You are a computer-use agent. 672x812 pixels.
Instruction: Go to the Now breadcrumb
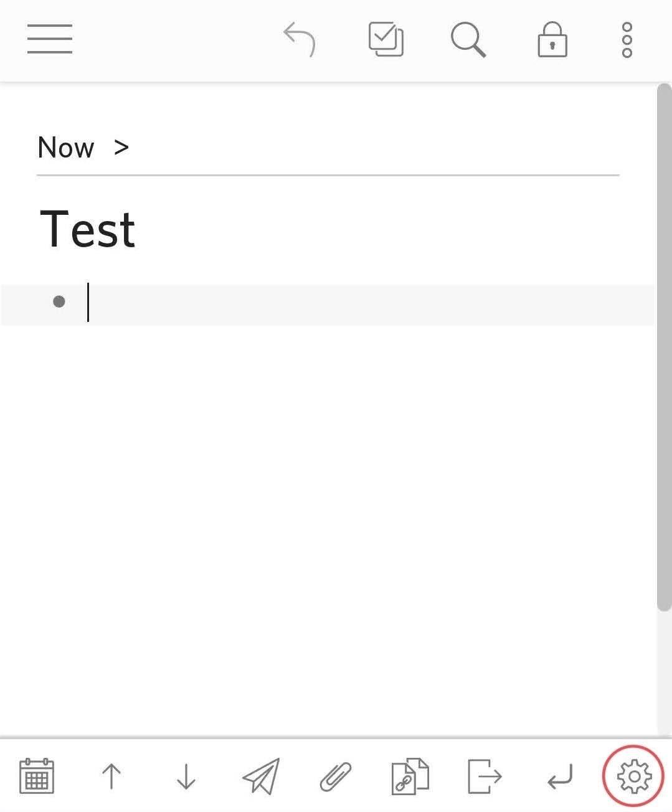(x=66, y=148)
